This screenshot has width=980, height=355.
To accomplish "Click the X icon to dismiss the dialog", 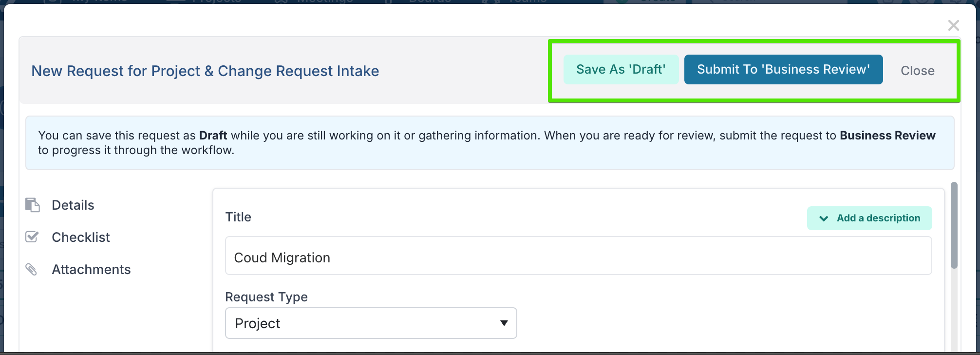I will click(x=953, y=25).
